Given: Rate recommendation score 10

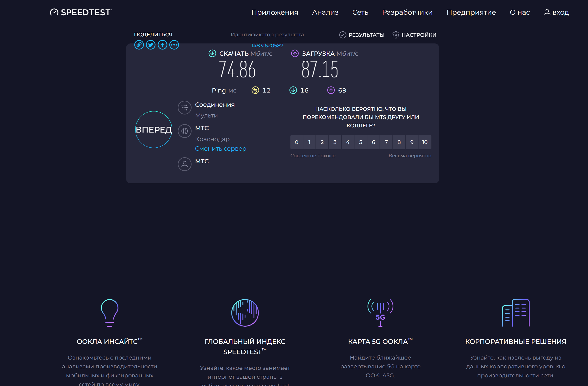Looking at the screenshot, I should [x=425, y=142].
